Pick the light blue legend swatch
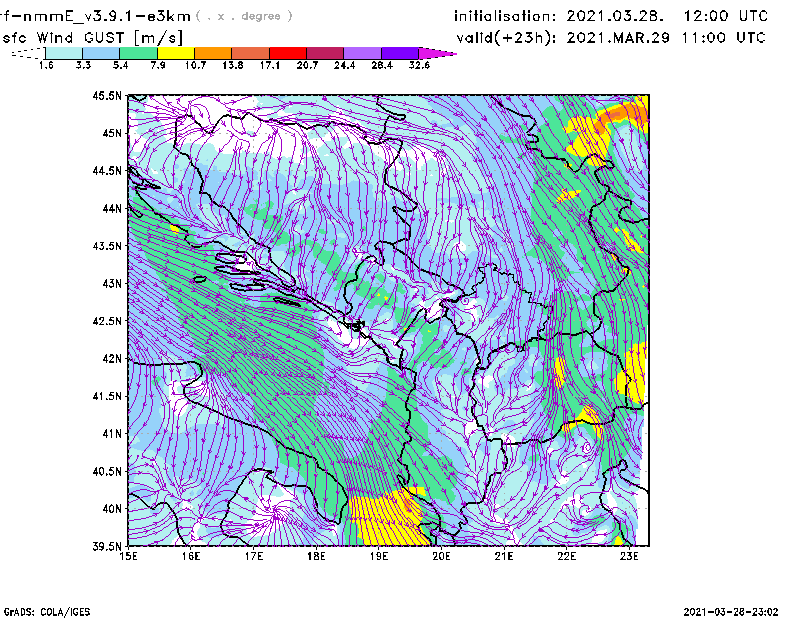 101,53
